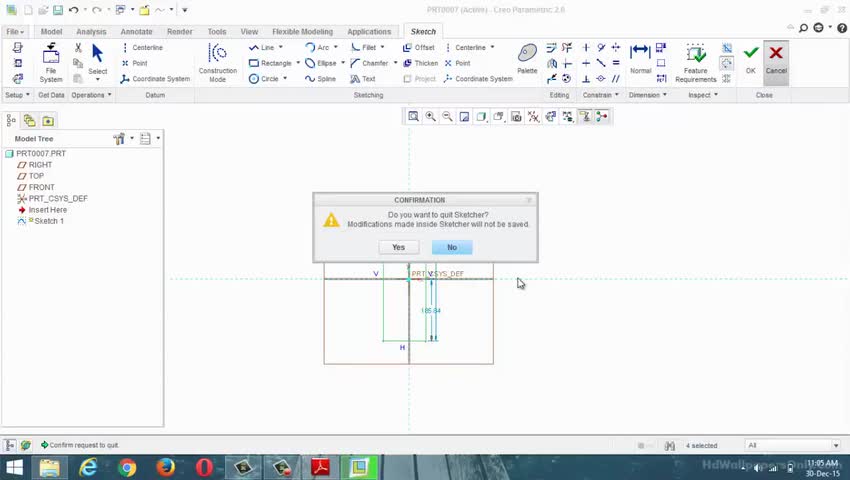Expand the Arc tool dropdown arrow

tap(336, 48)
